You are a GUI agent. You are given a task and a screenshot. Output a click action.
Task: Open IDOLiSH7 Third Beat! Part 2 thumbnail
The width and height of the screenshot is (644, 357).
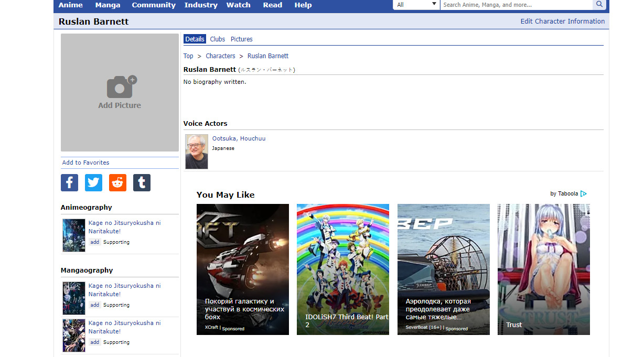[342, 269]
